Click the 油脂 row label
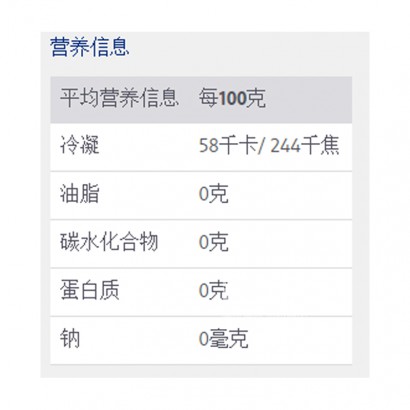The image size is (410, 410). 80,194
